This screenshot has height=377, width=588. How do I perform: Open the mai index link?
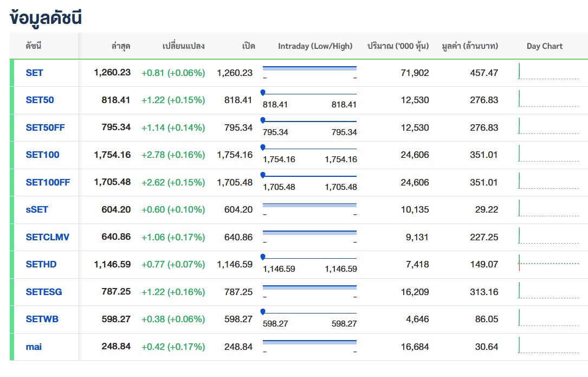point(34,347)
